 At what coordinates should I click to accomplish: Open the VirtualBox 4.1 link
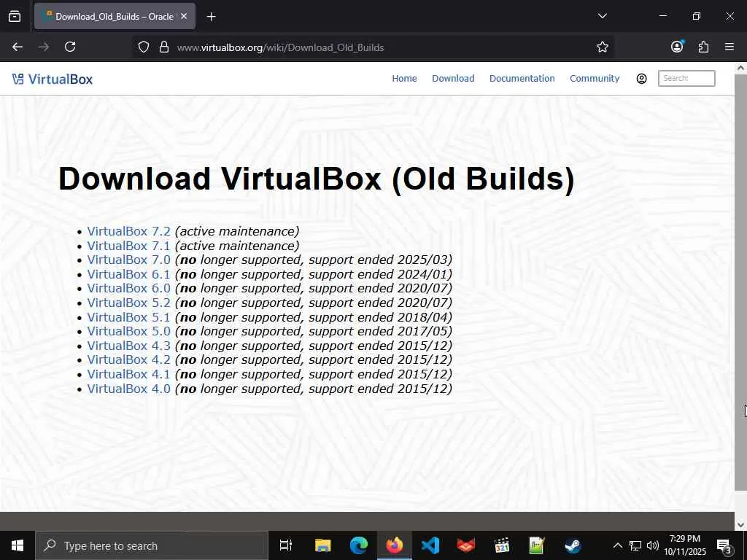128,374
